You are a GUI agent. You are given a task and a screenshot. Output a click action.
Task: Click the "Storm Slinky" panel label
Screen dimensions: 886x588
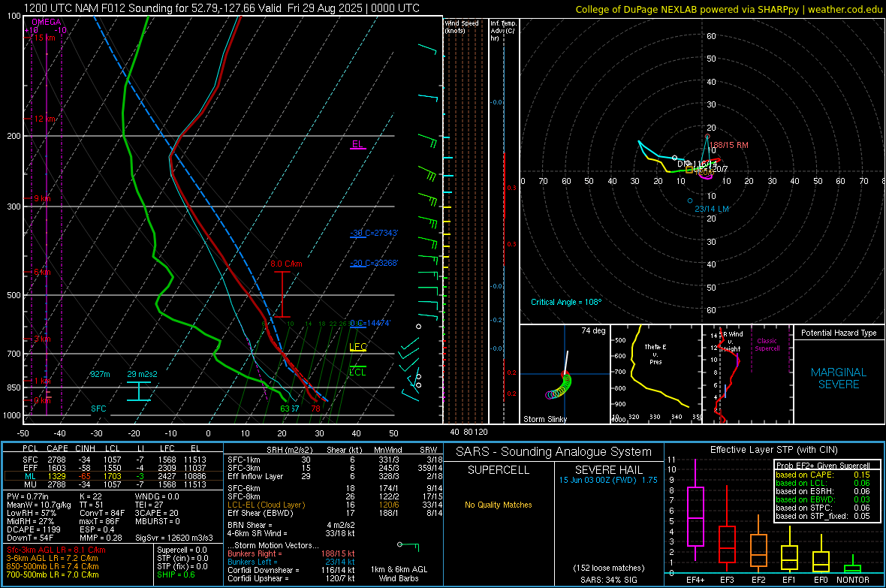[x=544, y=419]
